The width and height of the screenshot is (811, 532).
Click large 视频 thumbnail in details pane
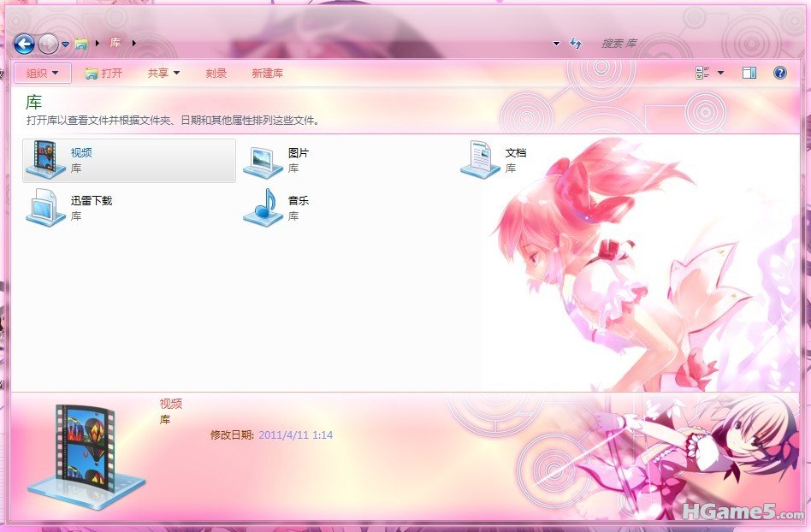86,456
